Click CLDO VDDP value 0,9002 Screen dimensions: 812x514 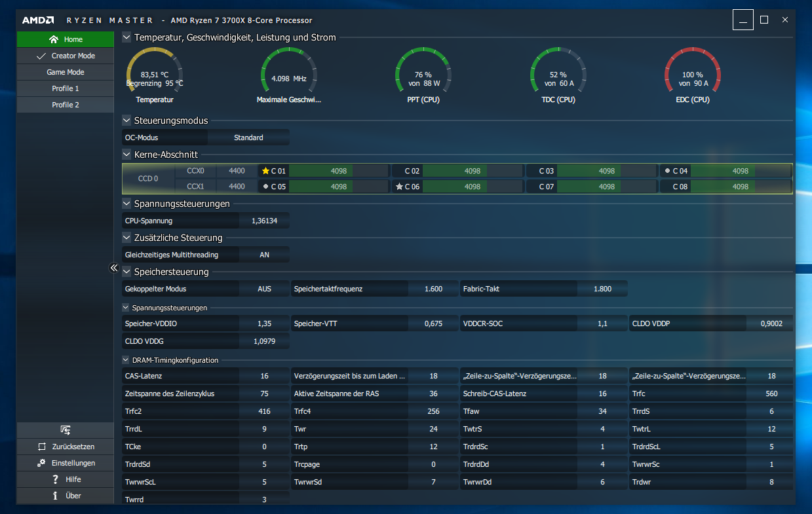click(x=771, y=323)
